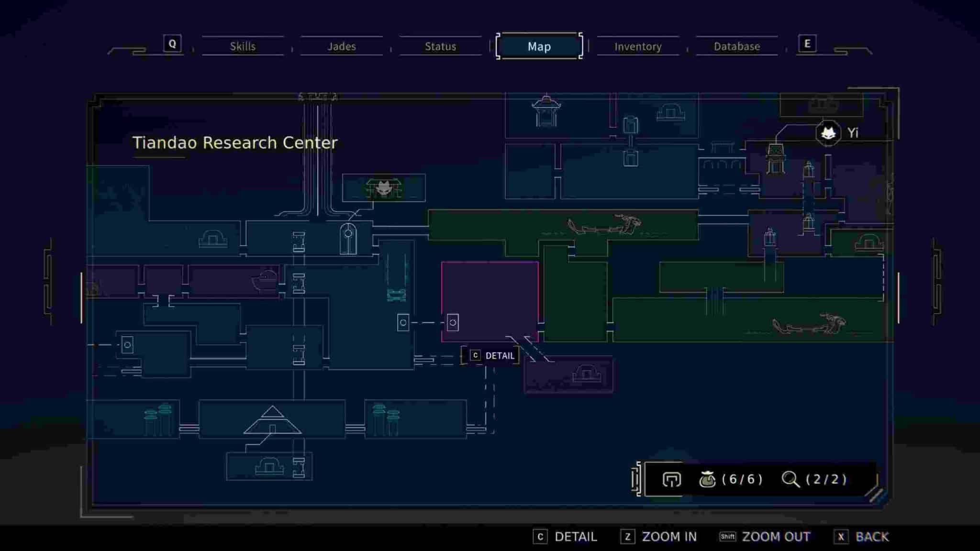980x551 pixels.
Task: Click the ZOOM IN prompt
Action: (x=658, y=537)
